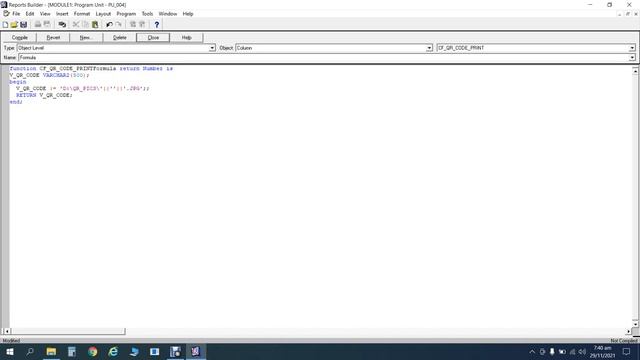Click the Revert button
The image size is (640, 360).
click(x=53, y=38)
